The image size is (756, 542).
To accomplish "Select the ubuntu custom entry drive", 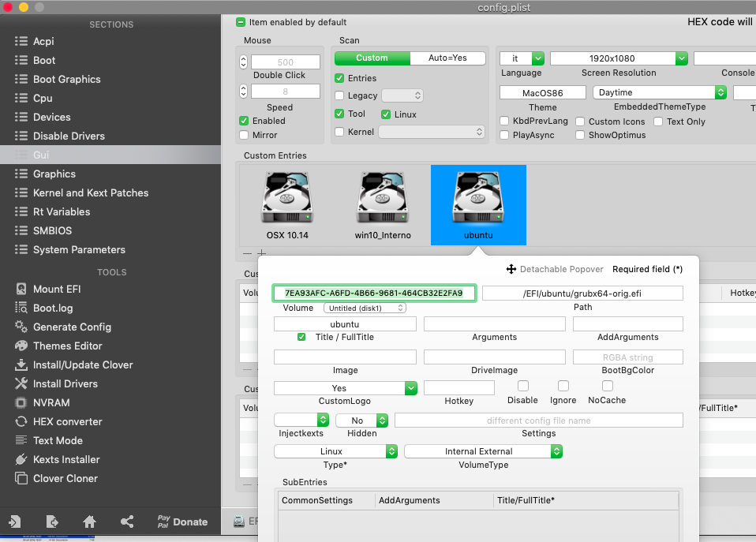I will point(478,205).
